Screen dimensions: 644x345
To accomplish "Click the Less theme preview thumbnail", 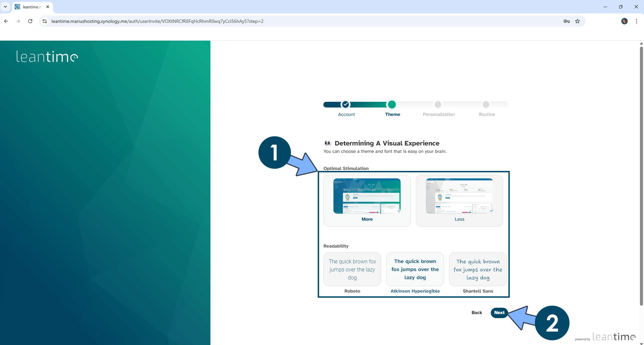I will coord(459,196).
